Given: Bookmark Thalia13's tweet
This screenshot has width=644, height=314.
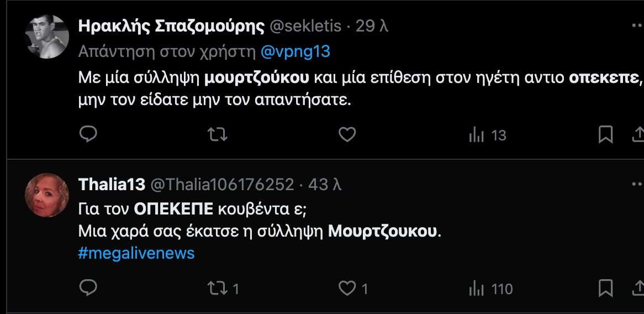Looking at the screenshot, I should (606, 288).
